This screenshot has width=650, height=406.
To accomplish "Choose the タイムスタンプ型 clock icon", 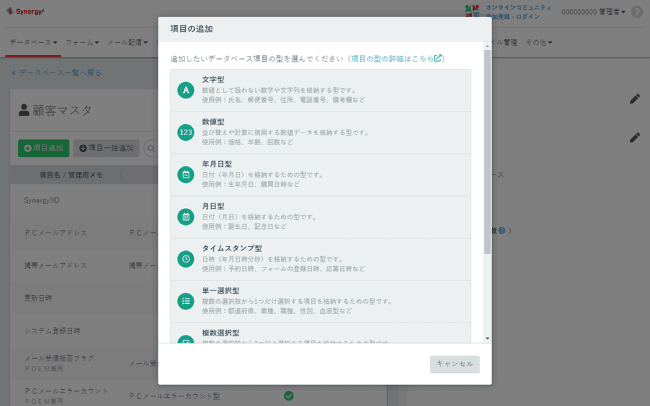I will (x=185, y=258).
